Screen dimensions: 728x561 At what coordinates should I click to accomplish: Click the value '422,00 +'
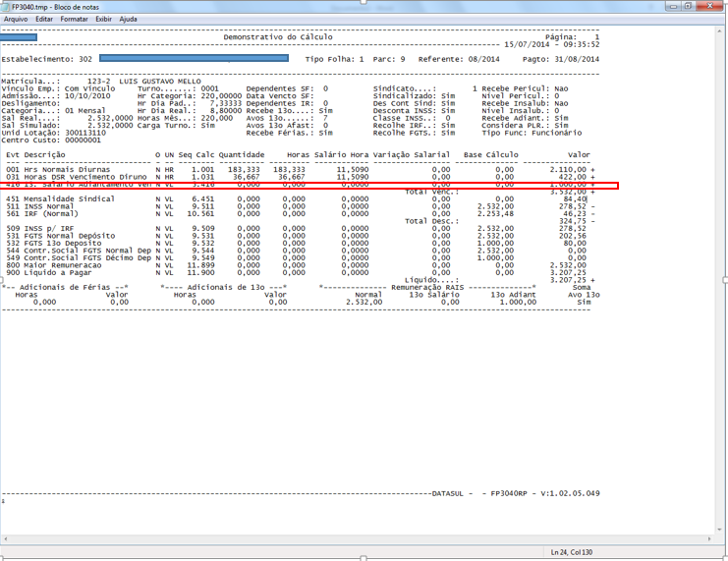tap(577, 177)
